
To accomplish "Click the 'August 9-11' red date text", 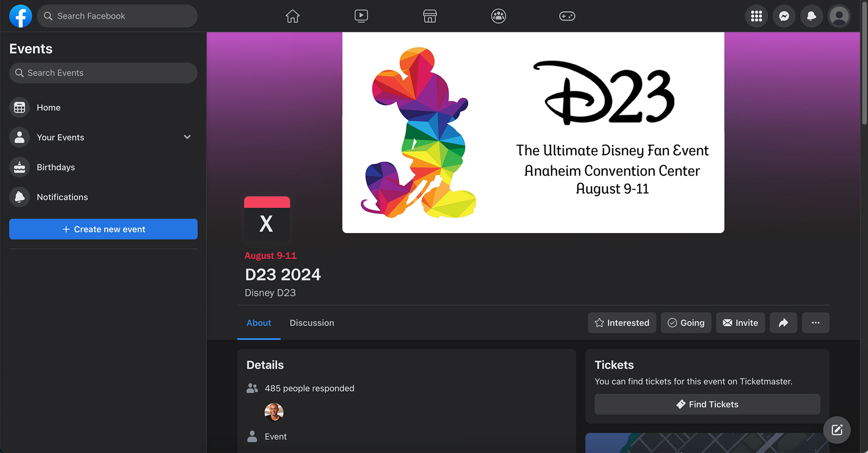I will [270, 256].
